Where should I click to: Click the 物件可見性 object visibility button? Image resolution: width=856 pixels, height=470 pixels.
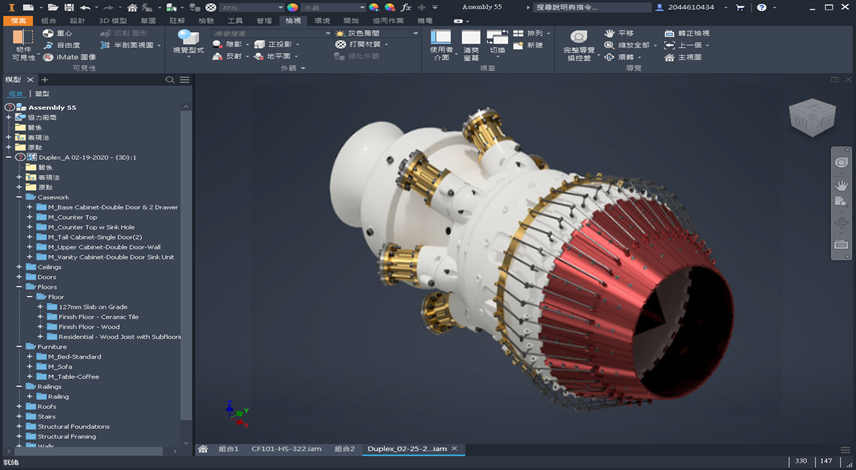click(x=23, y=45)
